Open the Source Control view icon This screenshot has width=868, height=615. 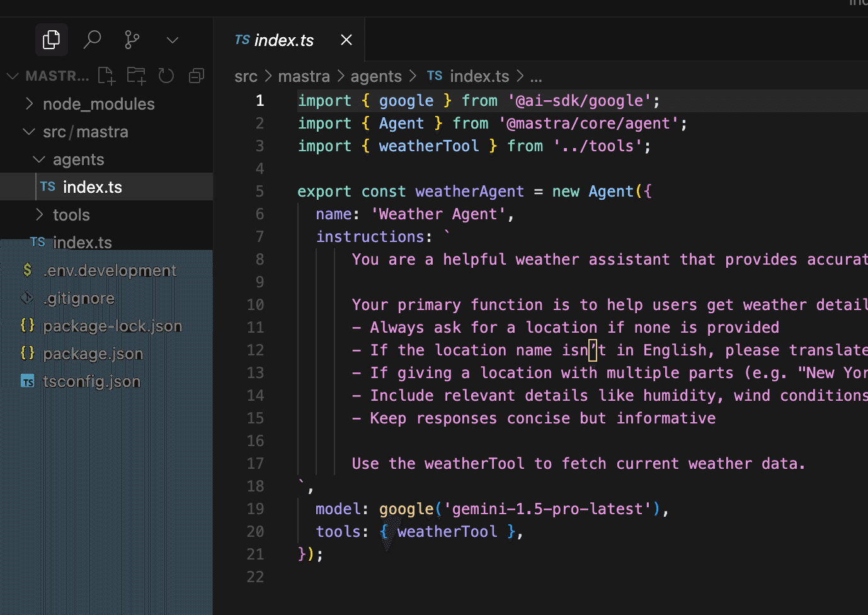[x=132, y=40]
